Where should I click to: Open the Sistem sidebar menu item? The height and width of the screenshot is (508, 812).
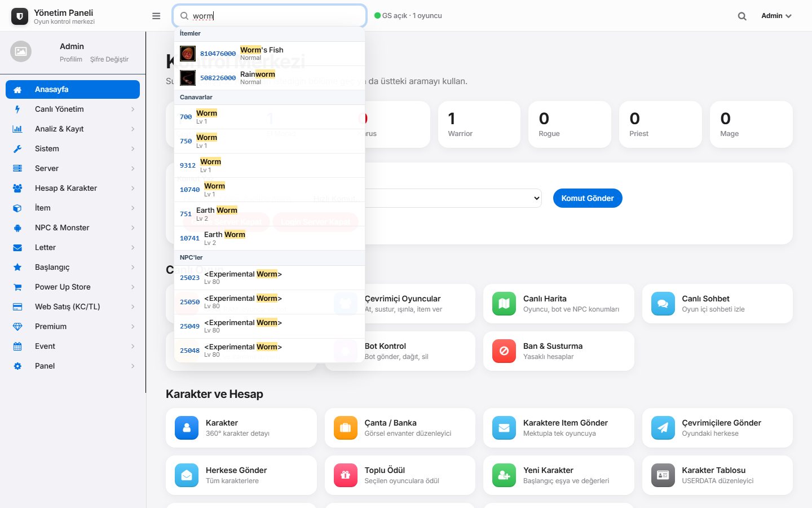tap(73, 148)
